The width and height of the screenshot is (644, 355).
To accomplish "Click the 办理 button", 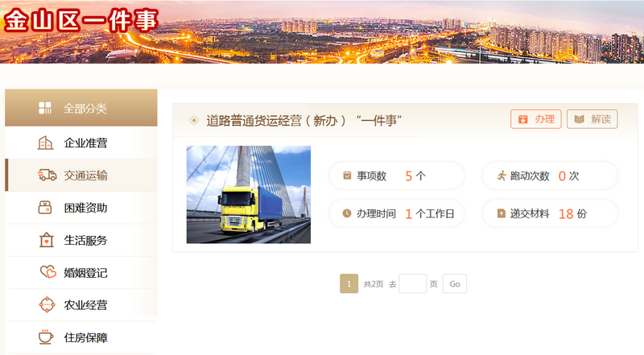I will 536,119.
